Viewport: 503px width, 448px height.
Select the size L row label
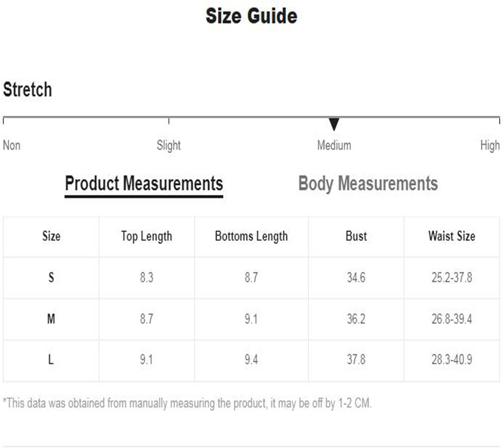click(51, 360)
